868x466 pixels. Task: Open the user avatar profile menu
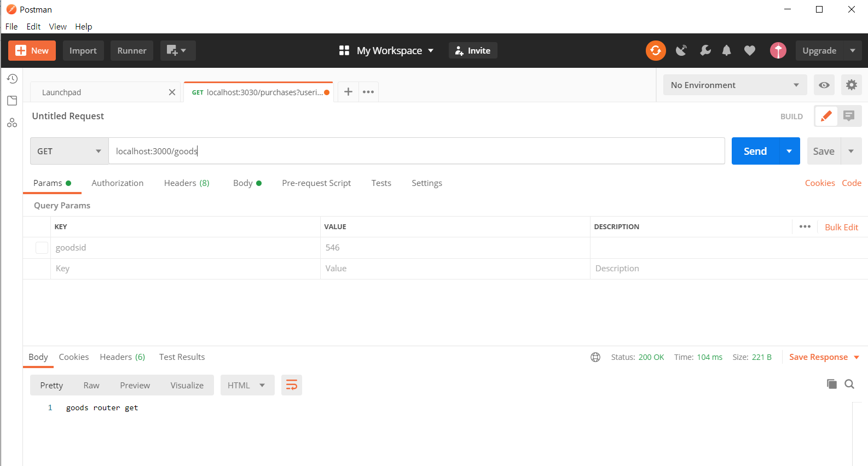coord(778,50)
